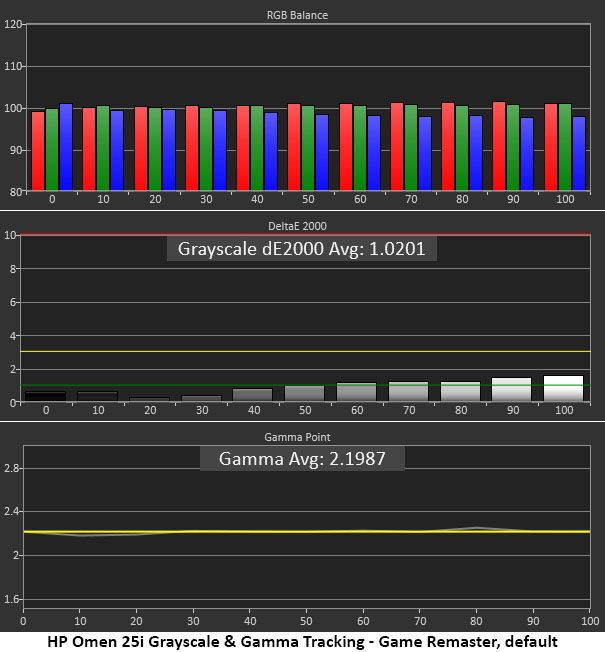
Task: Click the 80 y-axis label in RGB Balance
Action: click(16, 192)
